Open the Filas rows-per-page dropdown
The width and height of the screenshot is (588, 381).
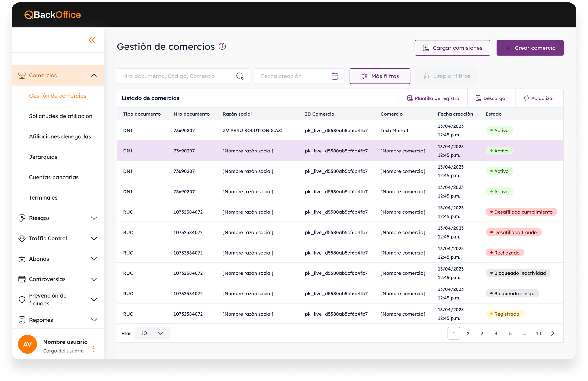tap(152, 333)
